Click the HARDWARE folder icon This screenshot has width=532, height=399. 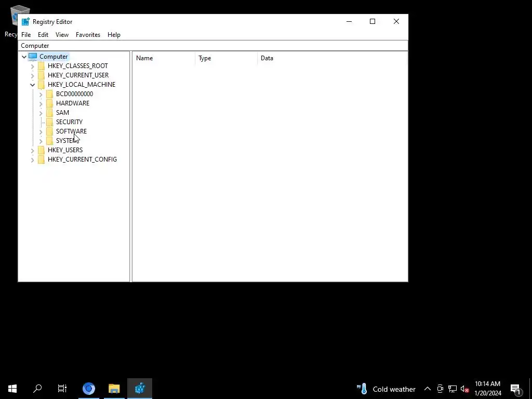pos(49,103)
